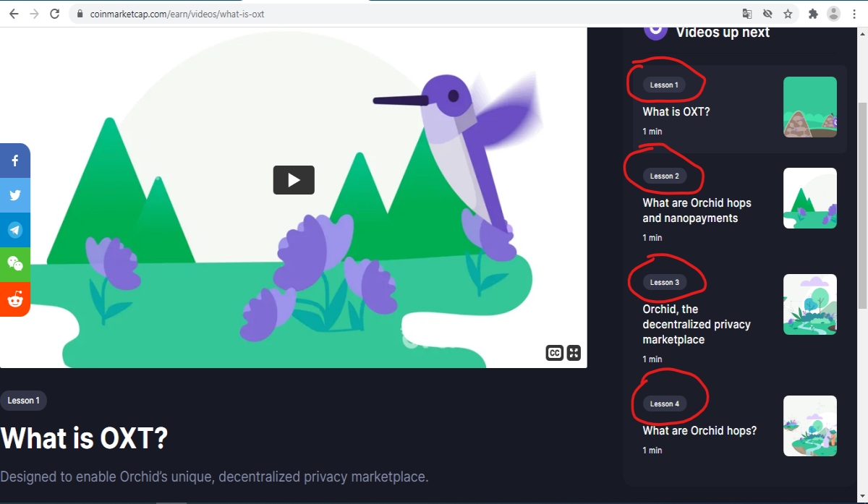Open the What is OXT? thumbnail
The image size is (868, 504).
click(810, 107)
